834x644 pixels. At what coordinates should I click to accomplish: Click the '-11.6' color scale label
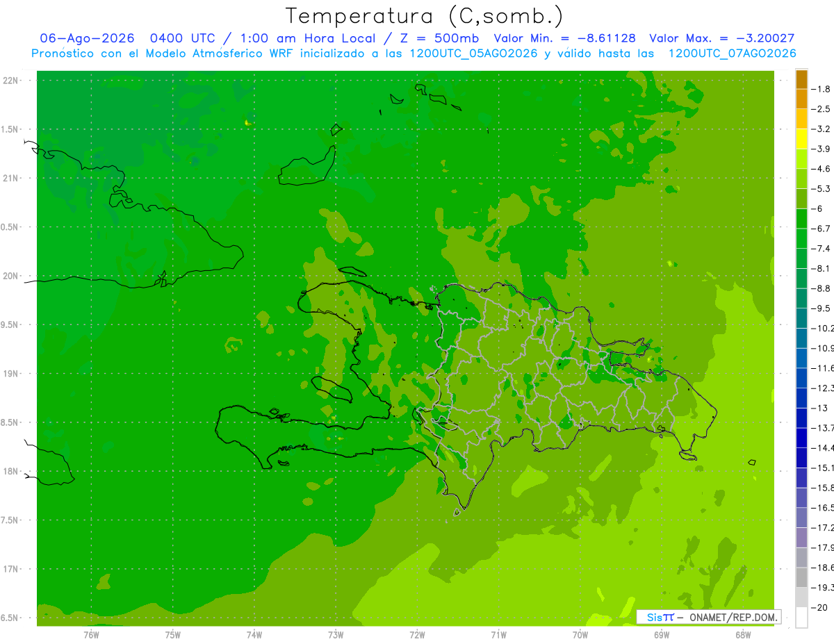click(x=822, y=368)
